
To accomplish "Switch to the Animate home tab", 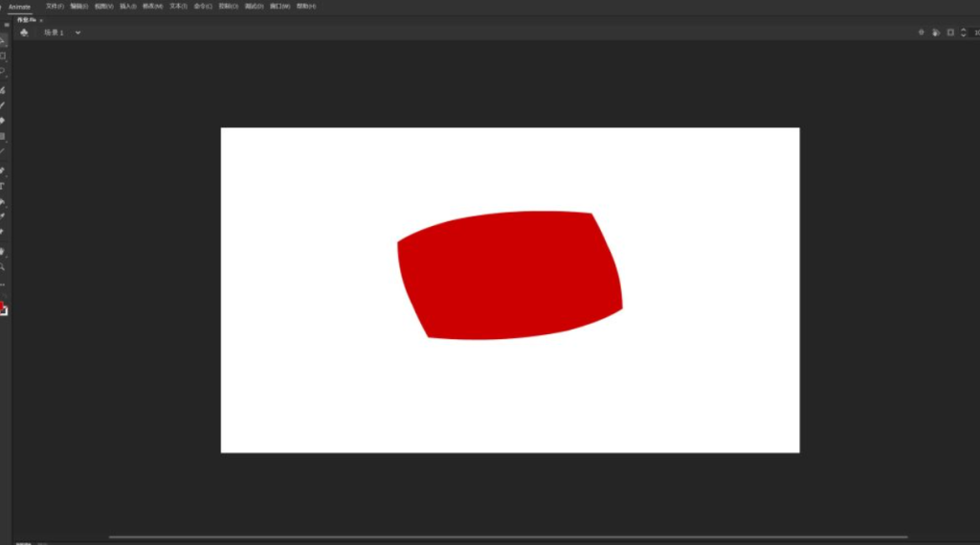I will pyautogui.click(x=19, y=7).
